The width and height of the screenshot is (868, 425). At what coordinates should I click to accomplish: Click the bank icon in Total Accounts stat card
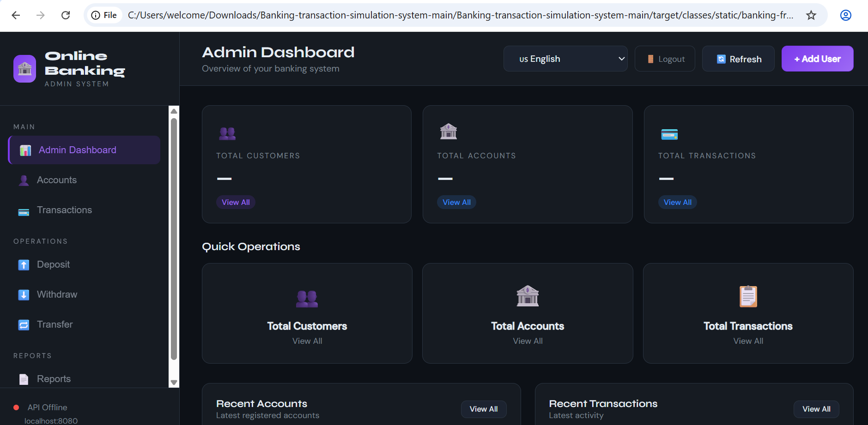[448, 132]
